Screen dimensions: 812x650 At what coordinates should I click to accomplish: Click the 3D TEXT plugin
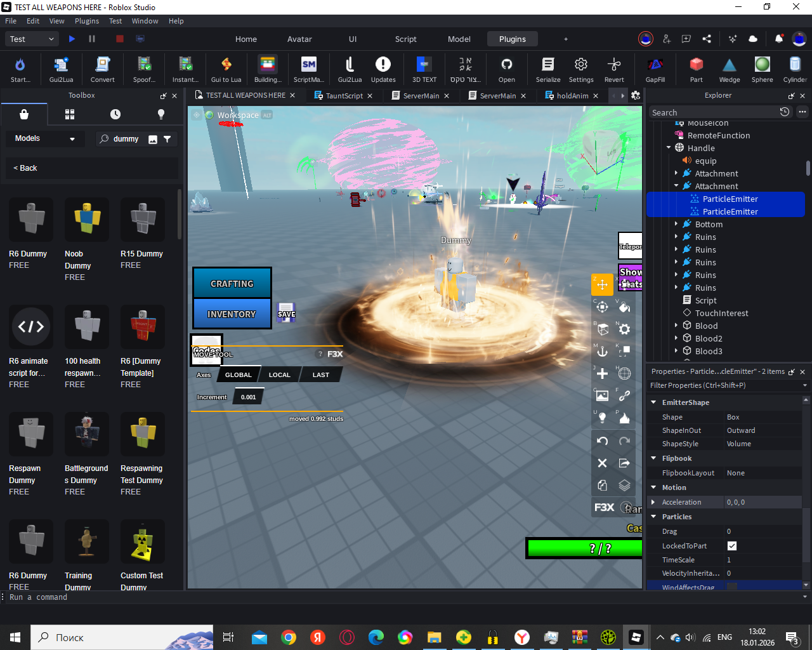coord(424,69)
